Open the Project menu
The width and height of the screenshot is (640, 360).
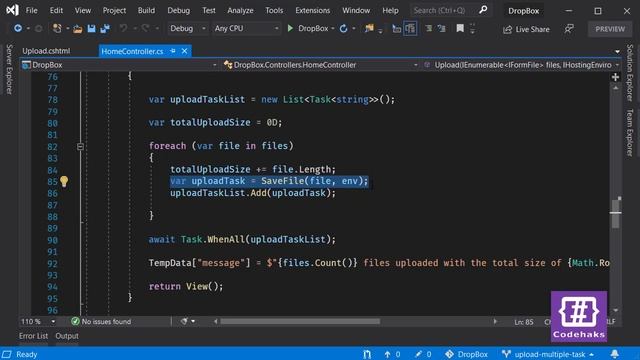coord(114,10)
